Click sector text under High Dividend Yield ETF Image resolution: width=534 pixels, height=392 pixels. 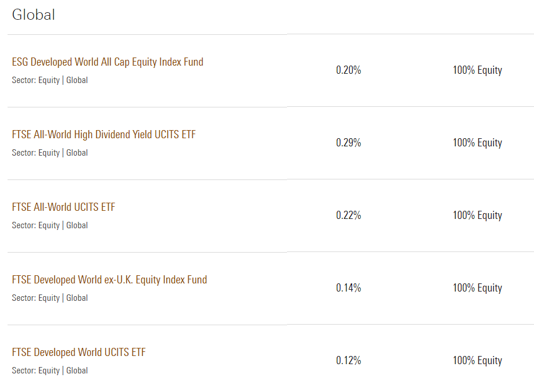pyautogui.click(x=49, y=153)
